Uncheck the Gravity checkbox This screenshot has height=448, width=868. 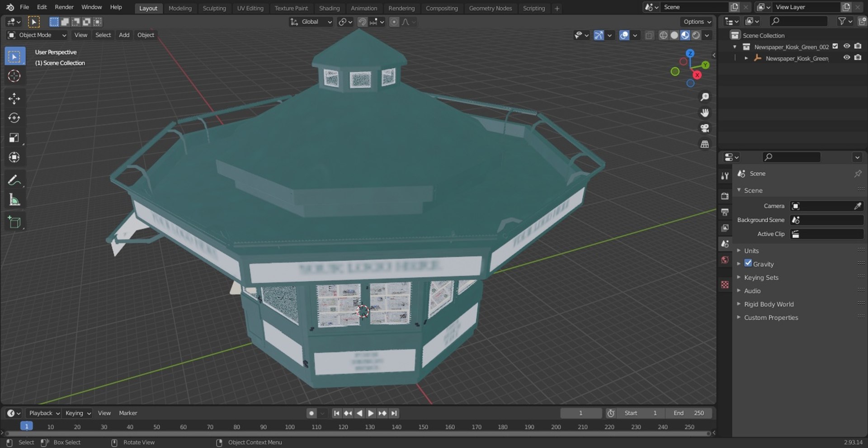[748, 263]
